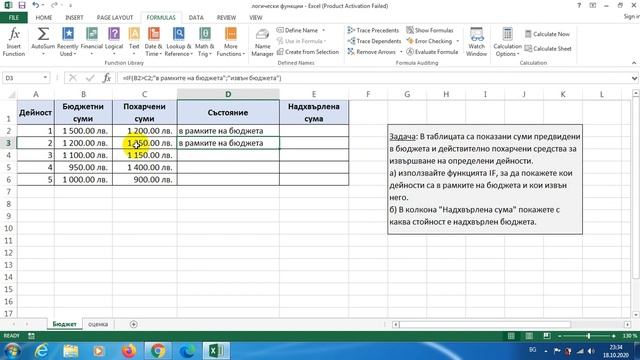Click Evaluate Formula
The image size is (640, 360).
point(432,52)
